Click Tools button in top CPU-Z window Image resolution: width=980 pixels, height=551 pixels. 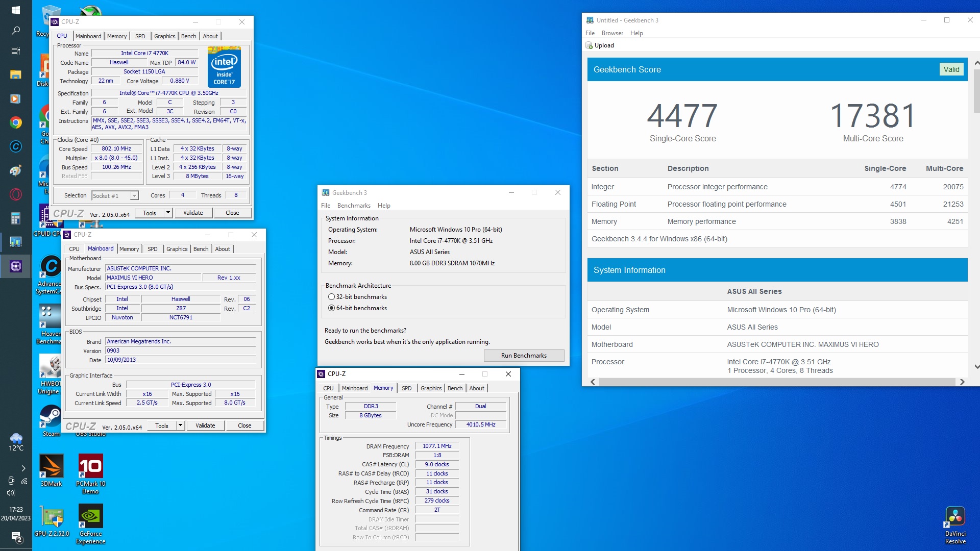coord(150,213)
